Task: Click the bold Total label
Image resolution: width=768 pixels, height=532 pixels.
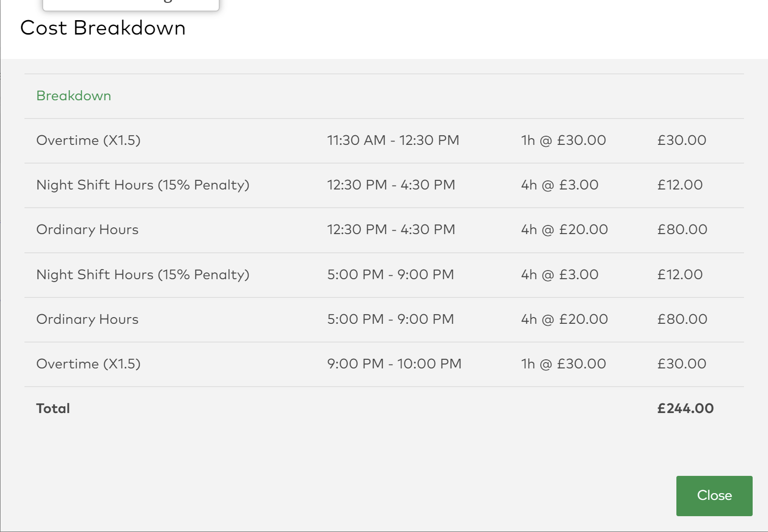Action: point(53,408)
